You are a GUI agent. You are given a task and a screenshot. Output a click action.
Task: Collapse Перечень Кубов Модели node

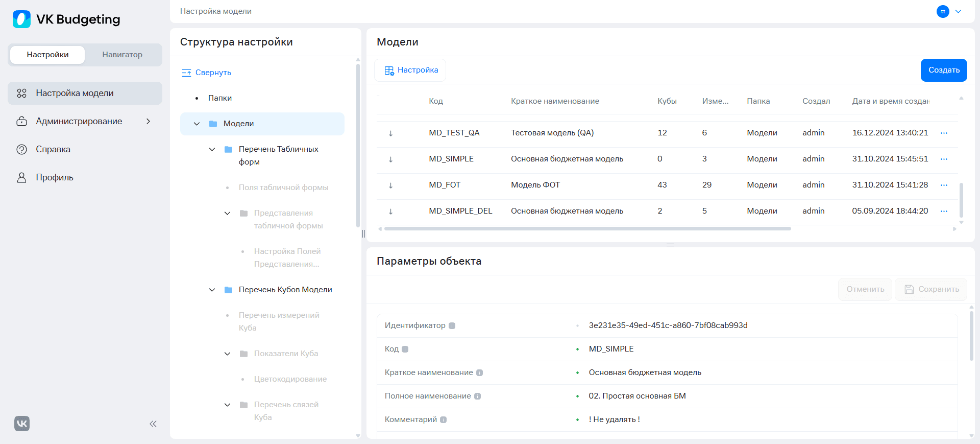coord(212,290)
